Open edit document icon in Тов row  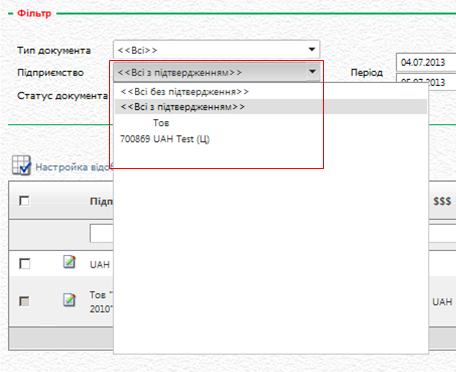coord(69,300)
